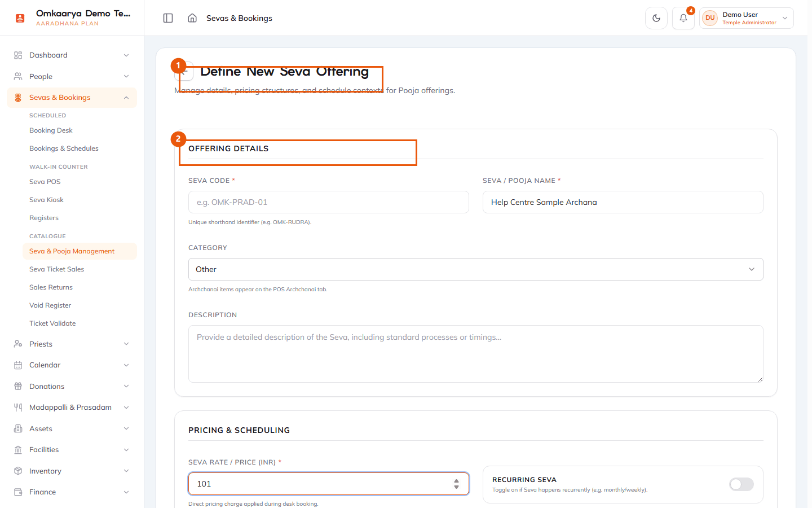Switch to dark mode moon icon
This screenshot has height=508, width=812.
coord(656,18)
